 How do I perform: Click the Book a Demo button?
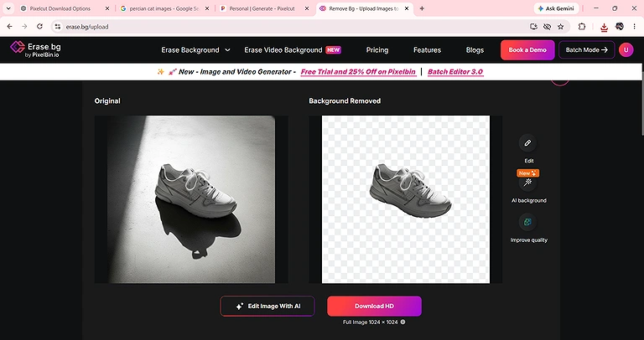coord(527,50)
